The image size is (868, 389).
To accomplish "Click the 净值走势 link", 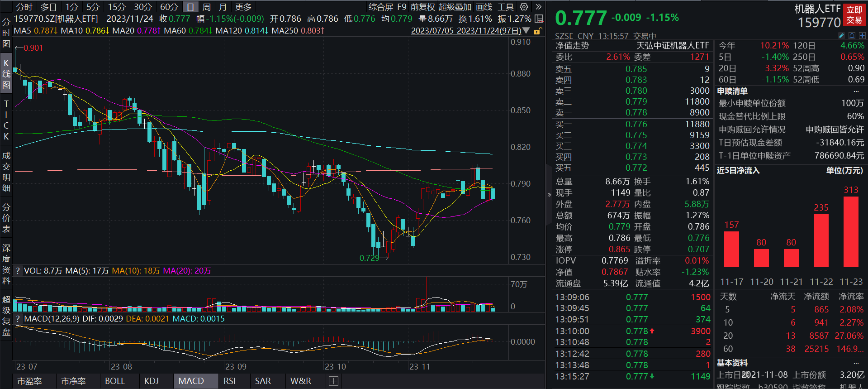I will (x=572, y=46).
